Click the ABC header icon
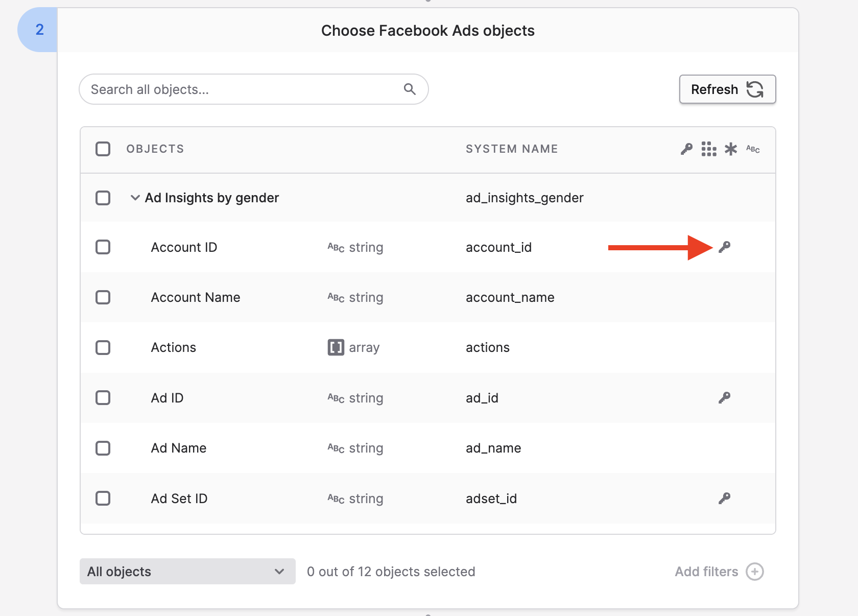Viewport: 858px width, 616px height. point(753,149)
